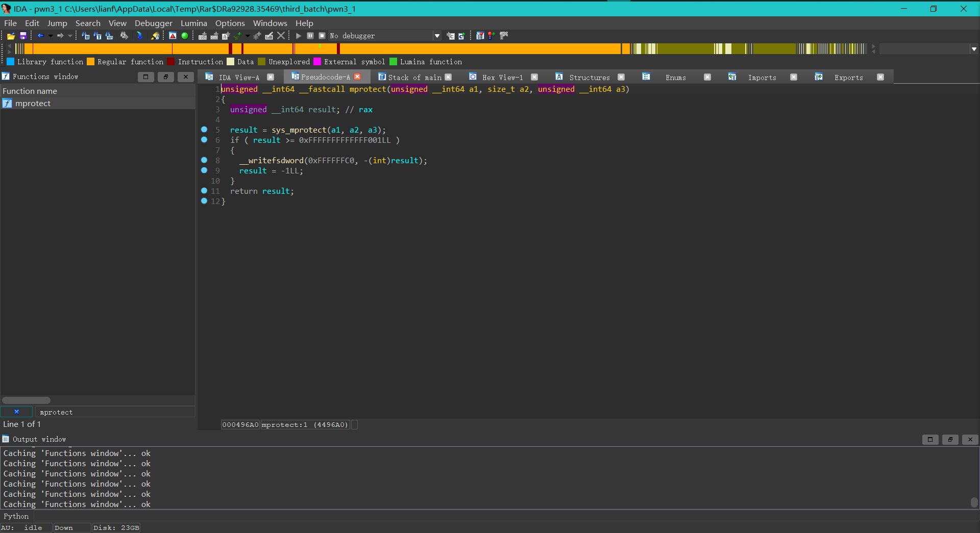Open the File menu

[x=10, y=23]
